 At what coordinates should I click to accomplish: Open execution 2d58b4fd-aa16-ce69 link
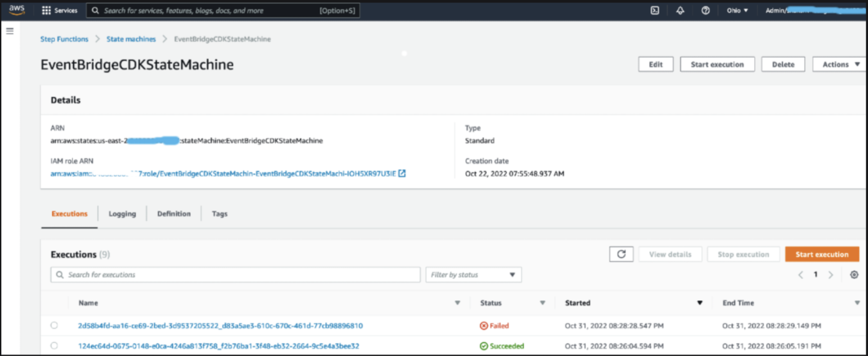click(x=221, y=326)
